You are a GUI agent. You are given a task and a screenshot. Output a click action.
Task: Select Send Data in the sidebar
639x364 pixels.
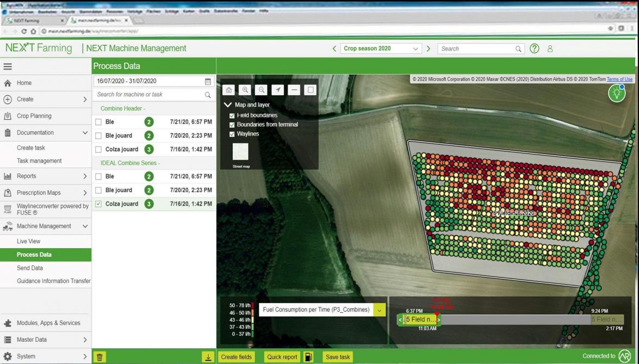[30, 268]
